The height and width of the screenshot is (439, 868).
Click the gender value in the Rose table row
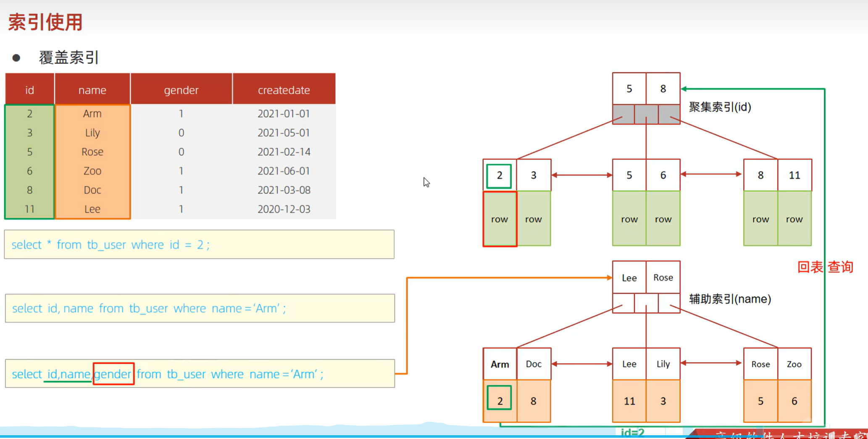point(181,152)
